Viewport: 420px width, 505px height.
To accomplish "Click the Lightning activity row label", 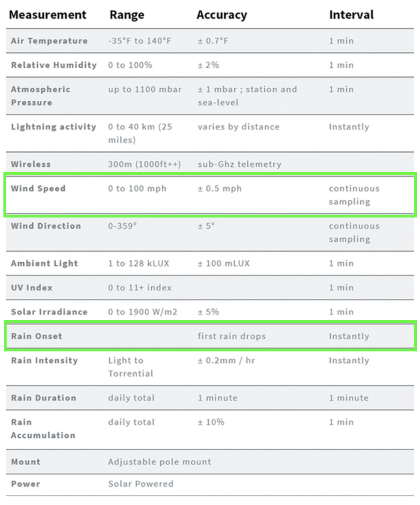I will tap(54, 127).
